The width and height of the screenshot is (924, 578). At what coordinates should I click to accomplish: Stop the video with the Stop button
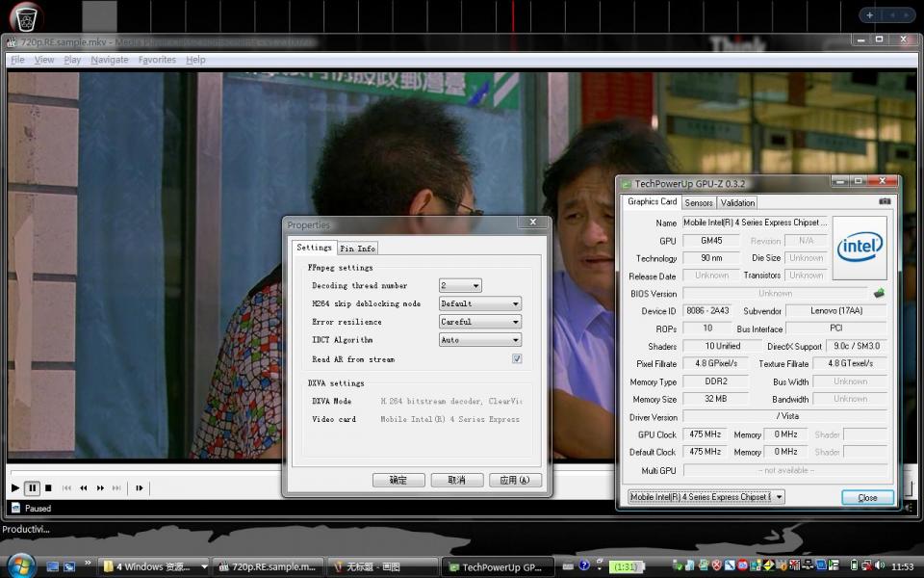tap(48, 488)
